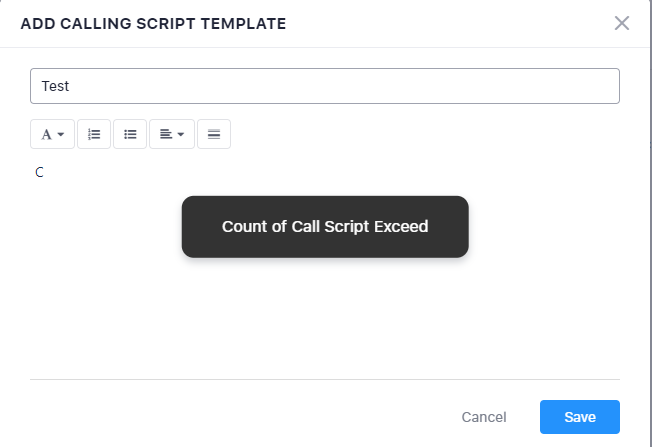Click the text alignment lines icon
Image resolution: width=652 pixels, height=447 pixels.
166,134
